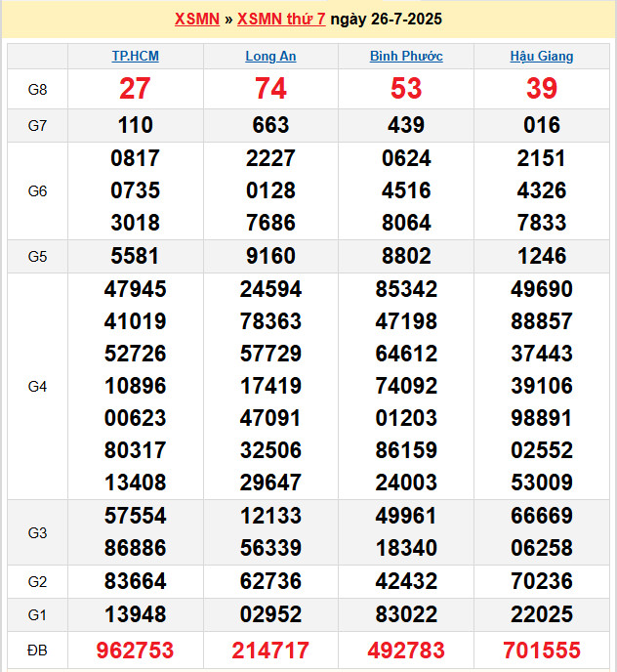
Task: Click G8 result 53 for Bình Phước
Action: point(406,89)
